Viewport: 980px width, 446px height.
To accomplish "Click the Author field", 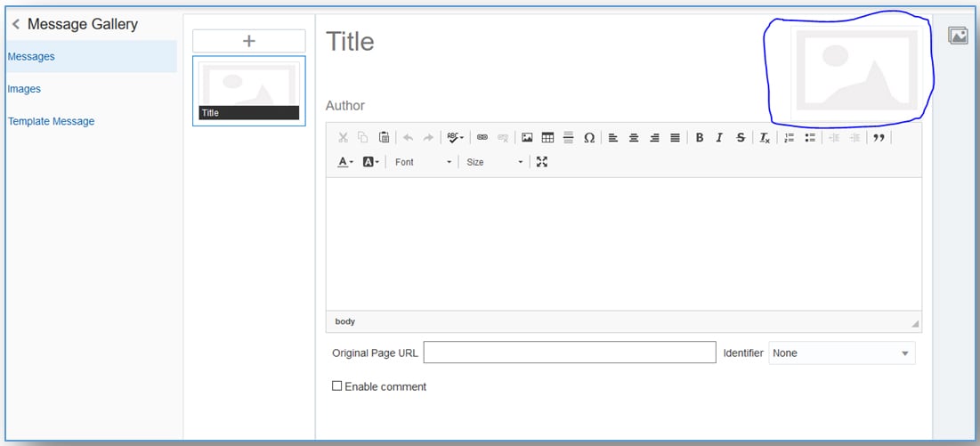I will pyautogui.click(x=345, y=106).
